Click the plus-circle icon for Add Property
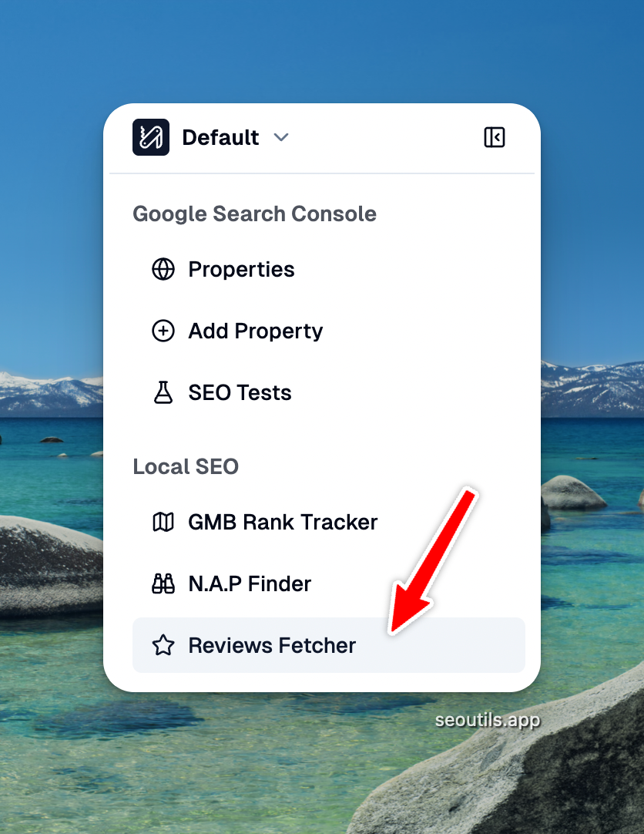The image size is (644, 834). pos(163,331)
